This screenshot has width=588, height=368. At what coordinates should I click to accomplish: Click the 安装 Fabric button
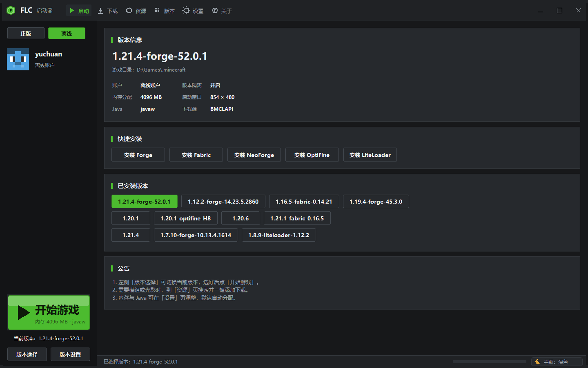tap(196, 155)
